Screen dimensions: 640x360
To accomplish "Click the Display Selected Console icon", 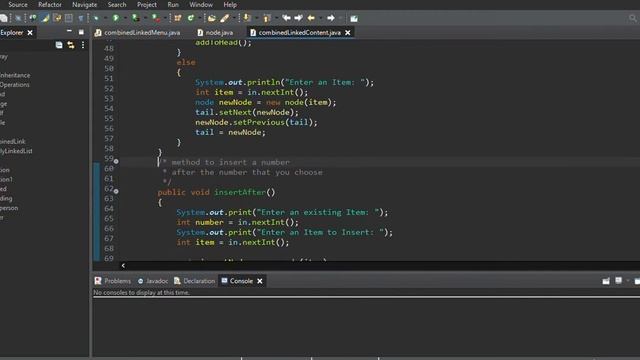I will (x=619, y=281).
